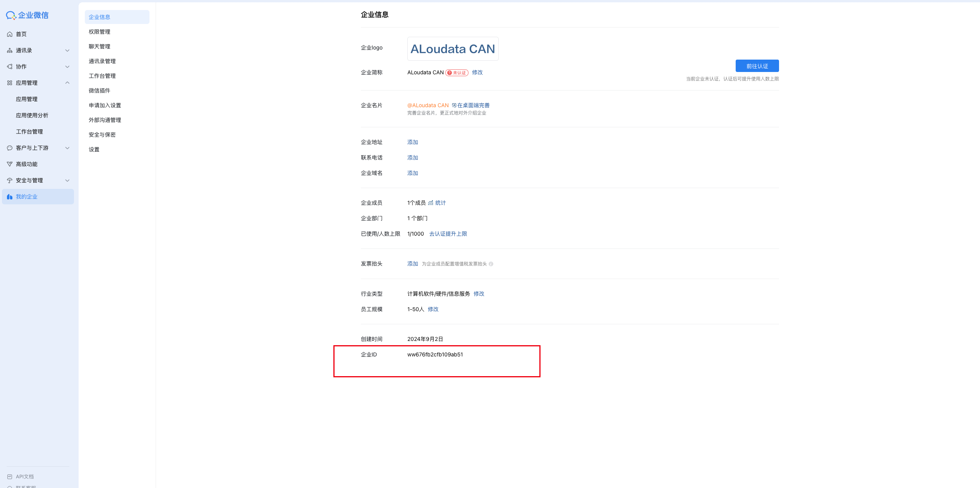Click 添加 for 联系电话

(413, 158)
